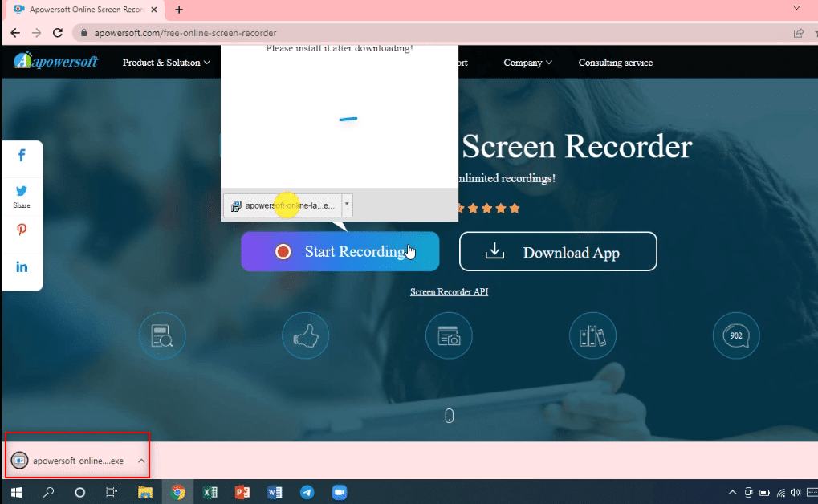Click the apowersoft-online....exe download item
This screenshot has width=818, height=504.
click(x=77, y=460)
